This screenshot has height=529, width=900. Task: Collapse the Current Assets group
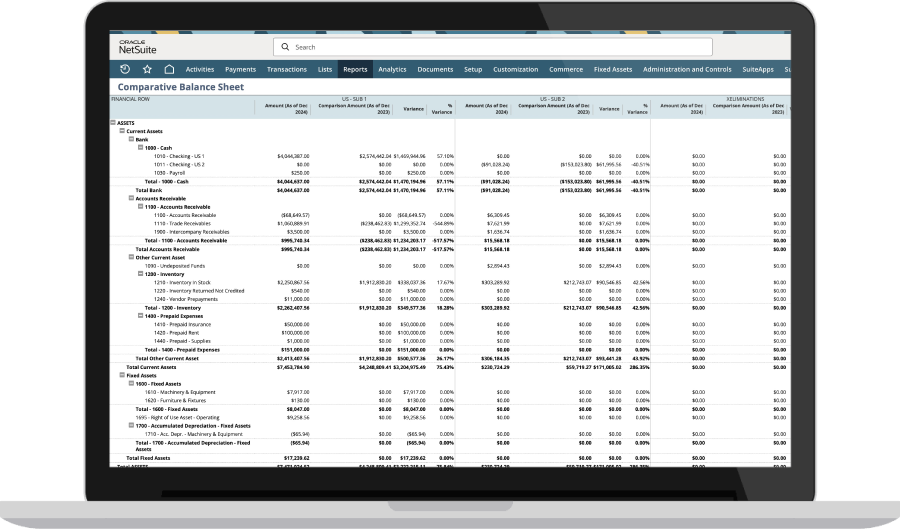pos(122,131)
